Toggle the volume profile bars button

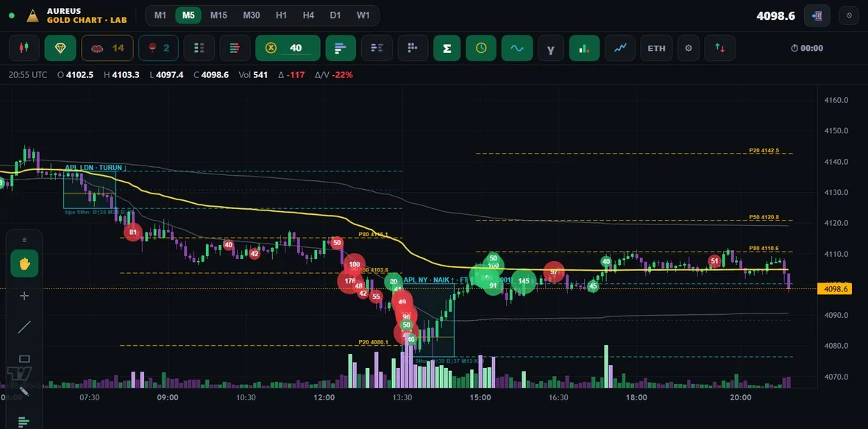coord(341,48)
